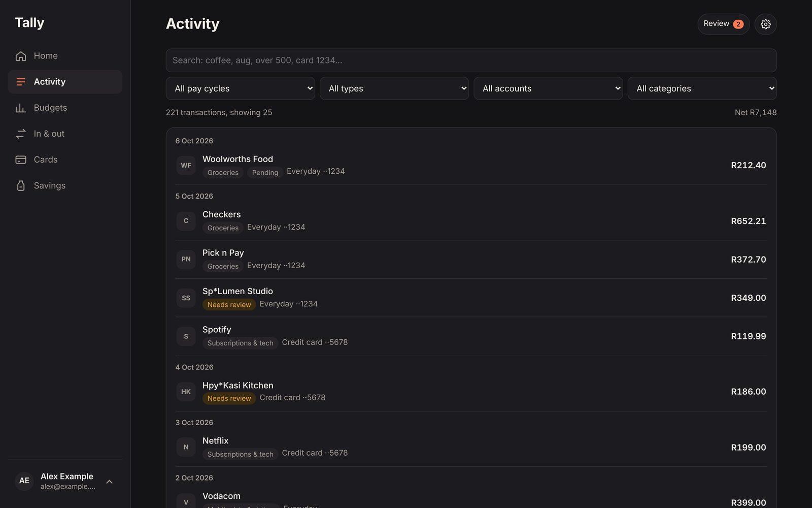Click the Net R7,148 total
Viewport: 812px width, 508px height.
click(x=756, y=112)
